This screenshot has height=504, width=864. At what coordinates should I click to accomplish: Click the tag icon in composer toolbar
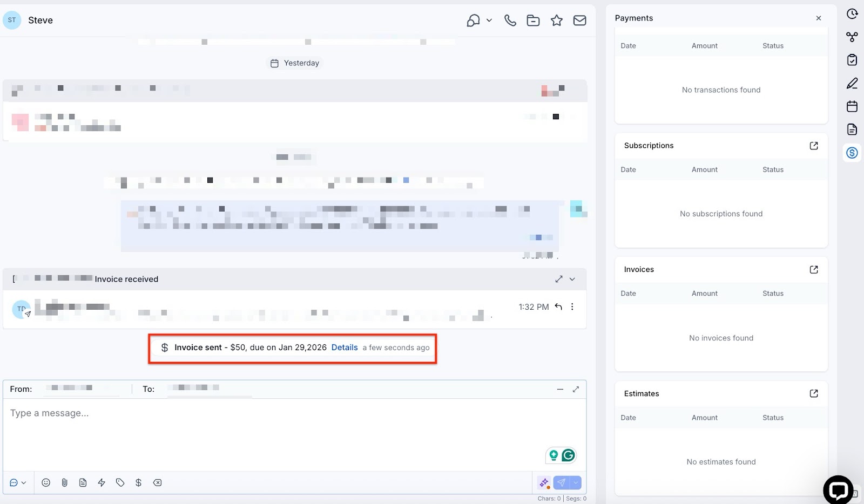120,482
